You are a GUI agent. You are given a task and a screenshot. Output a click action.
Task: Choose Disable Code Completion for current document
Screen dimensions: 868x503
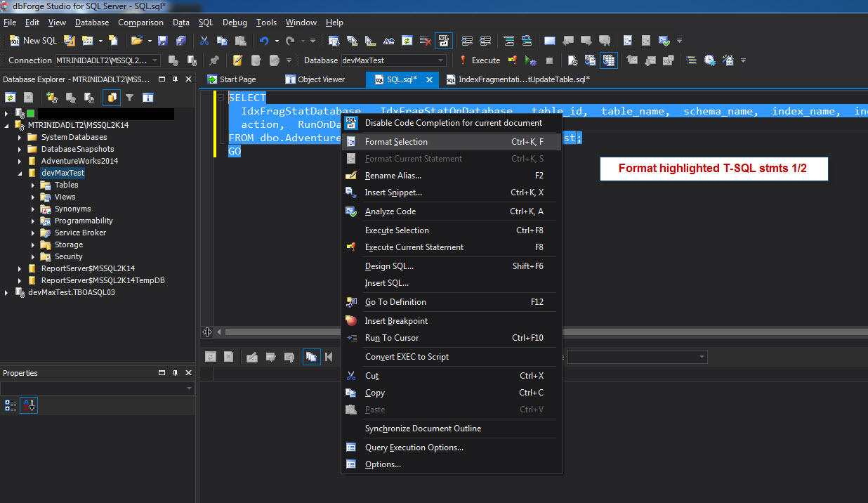452,123
